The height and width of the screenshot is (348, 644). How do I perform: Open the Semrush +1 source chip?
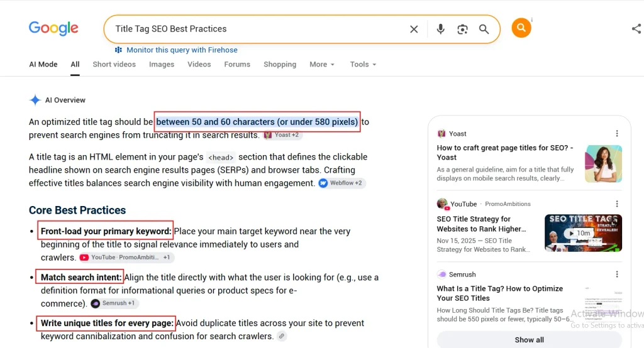click(114, 303)
